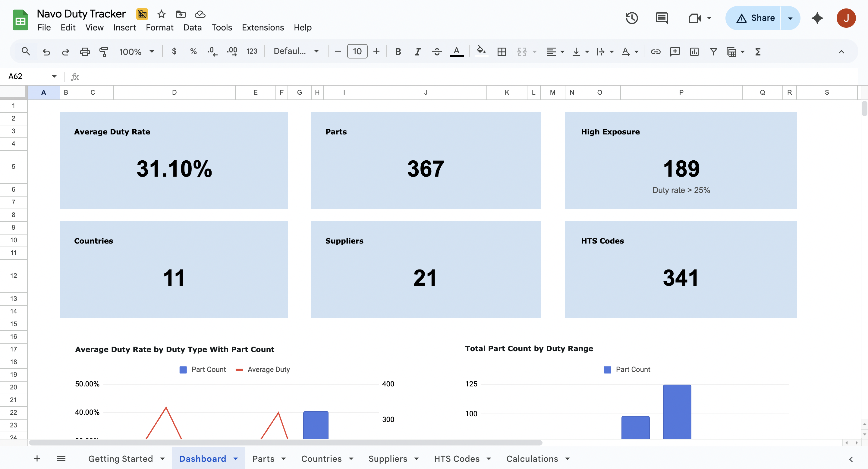Toggle italic formatting
Screen dimensions: 868x469
tap(417, 52)
